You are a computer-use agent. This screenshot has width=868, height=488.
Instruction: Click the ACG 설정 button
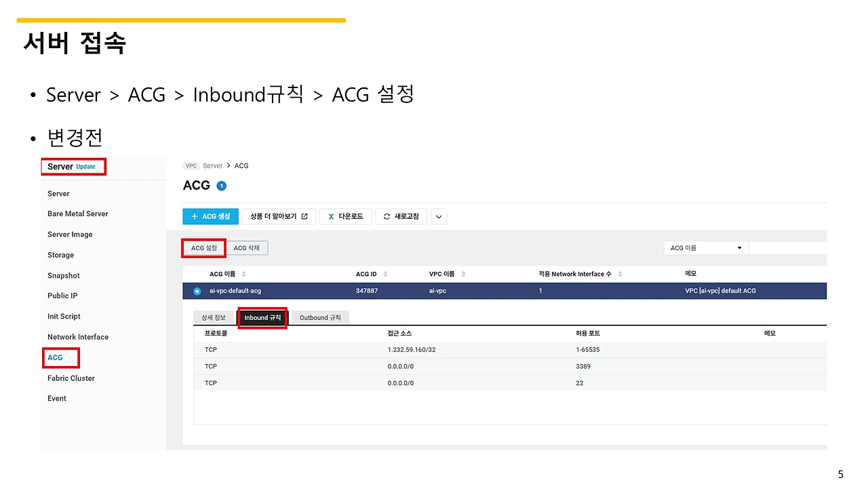point(203,248)
